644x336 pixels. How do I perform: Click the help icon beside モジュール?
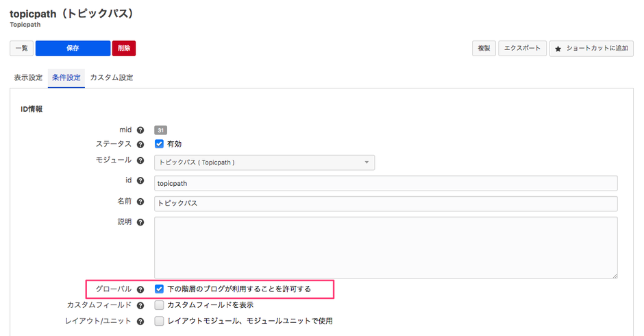click(x=140, y=160)
